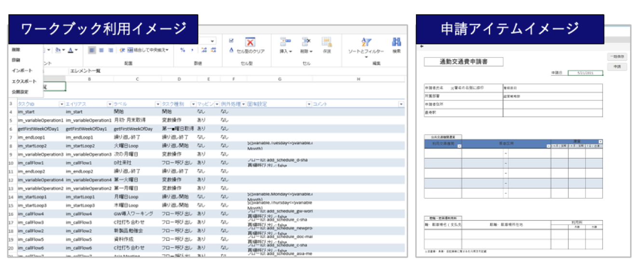Click the 申請 submit button
644x276 pixels.
point(617,67)
